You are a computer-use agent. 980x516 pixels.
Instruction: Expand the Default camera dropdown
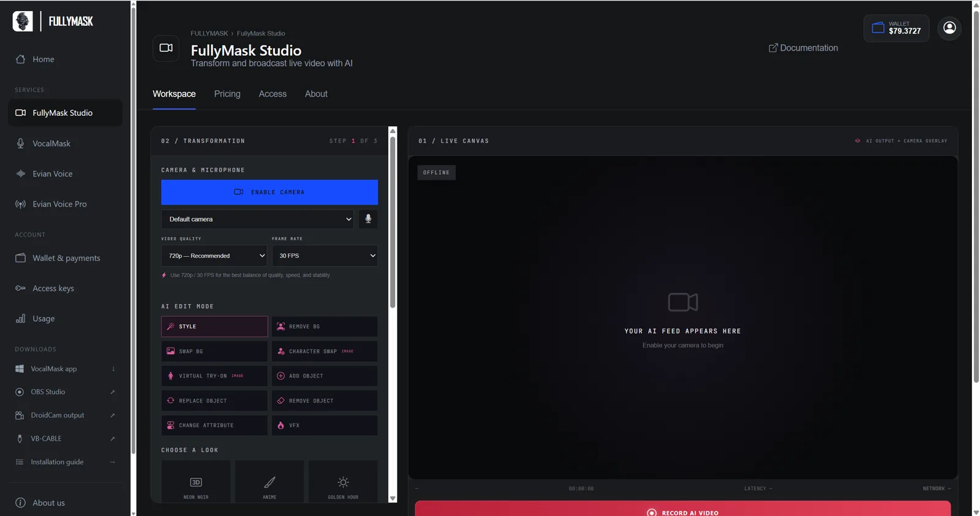257,219
